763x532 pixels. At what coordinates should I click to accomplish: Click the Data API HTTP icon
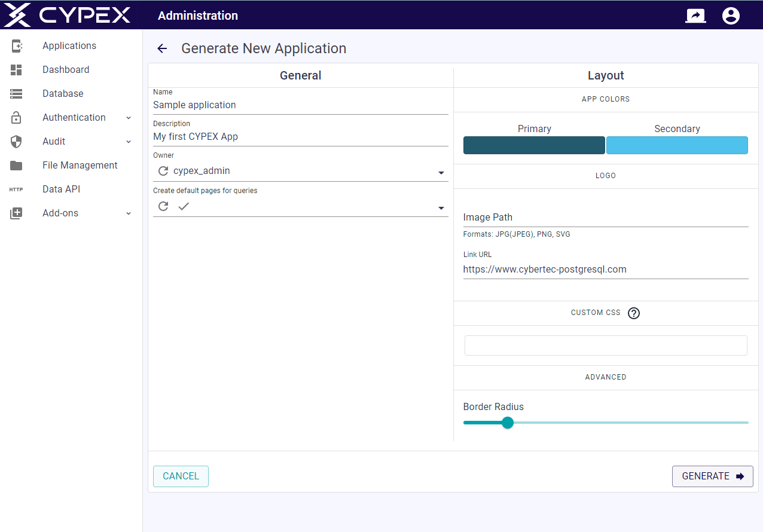16,189
